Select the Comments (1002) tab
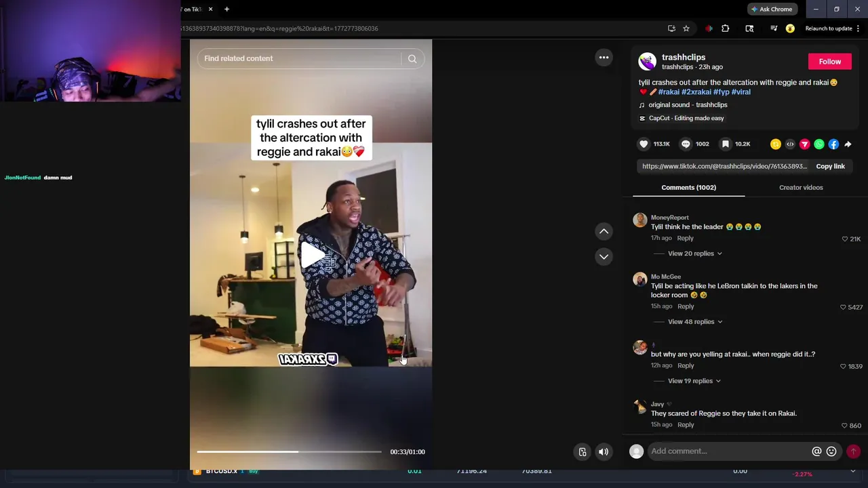The height and width of the screenshot is (488, 868). point(688,188)
